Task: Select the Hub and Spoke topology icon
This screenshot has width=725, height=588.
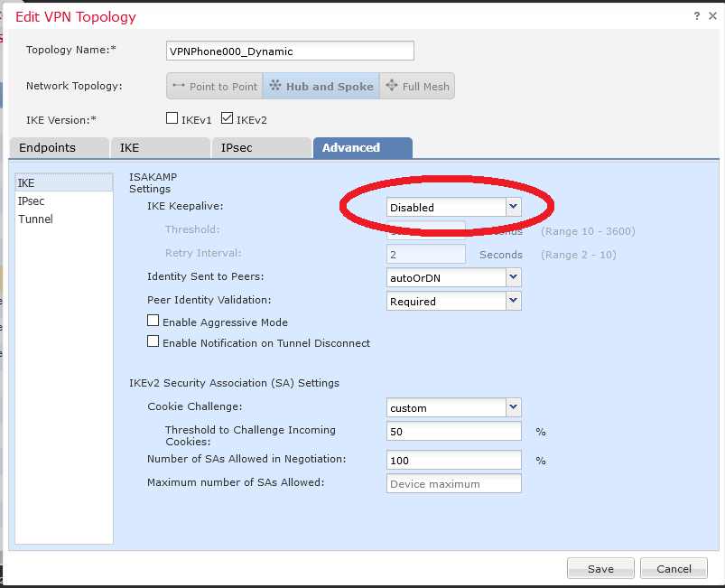Action: [321, 86]
